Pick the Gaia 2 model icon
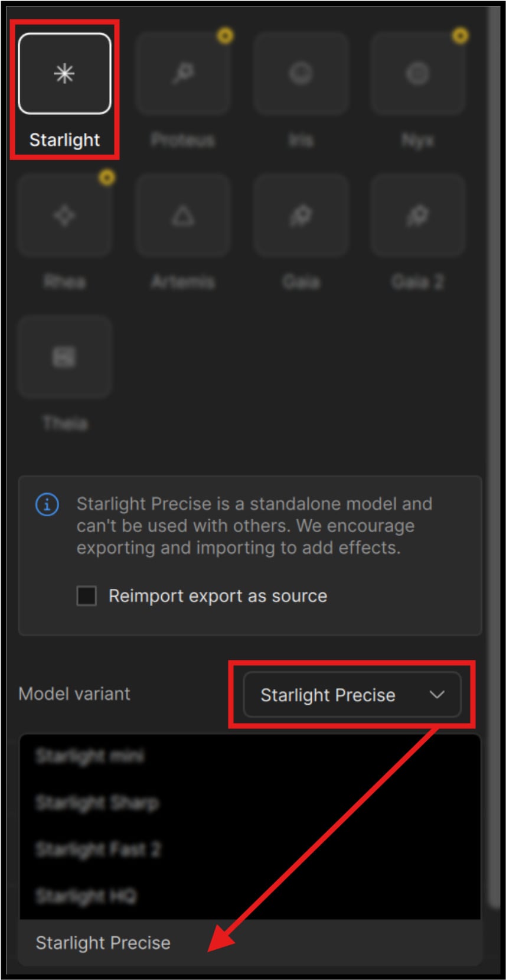 [x=418, y=216]
